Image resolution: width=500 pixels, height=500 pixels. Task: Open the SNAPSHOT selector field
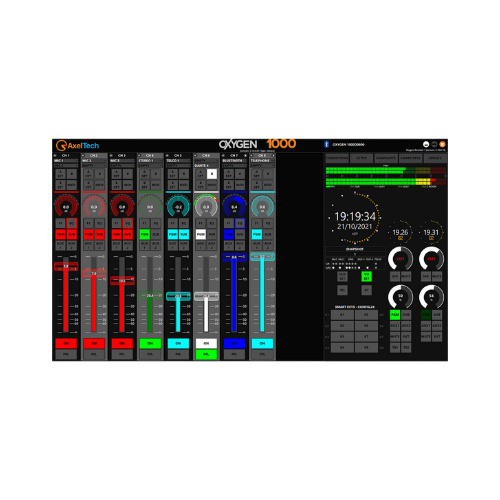[355, 254]
